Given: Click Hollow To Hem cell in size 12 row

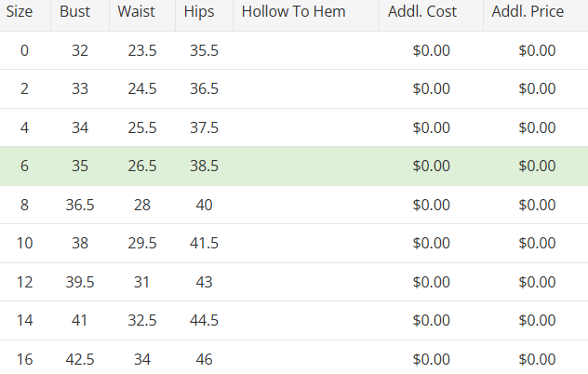Looking at the screenshot, I should (305, 281).
